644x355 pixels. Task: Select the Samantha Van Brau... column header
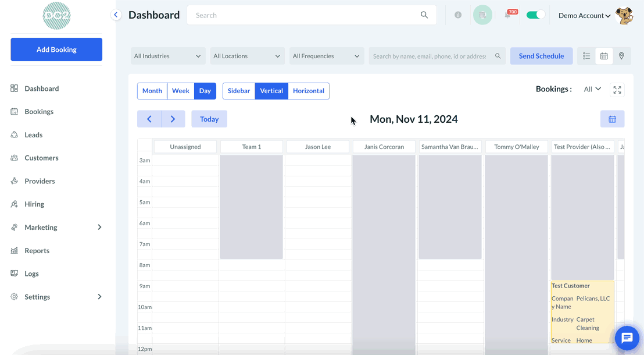450,147
